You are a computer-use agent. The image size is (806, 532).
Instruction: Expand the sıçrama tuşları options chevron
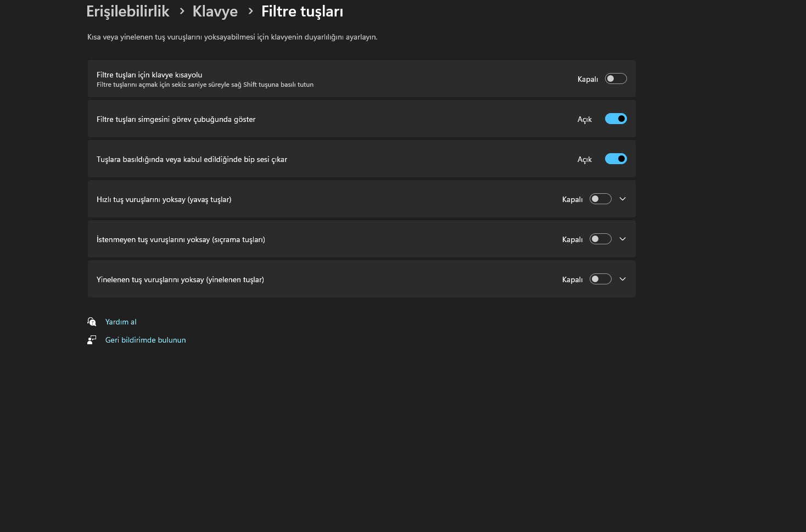tap(623, 239)
